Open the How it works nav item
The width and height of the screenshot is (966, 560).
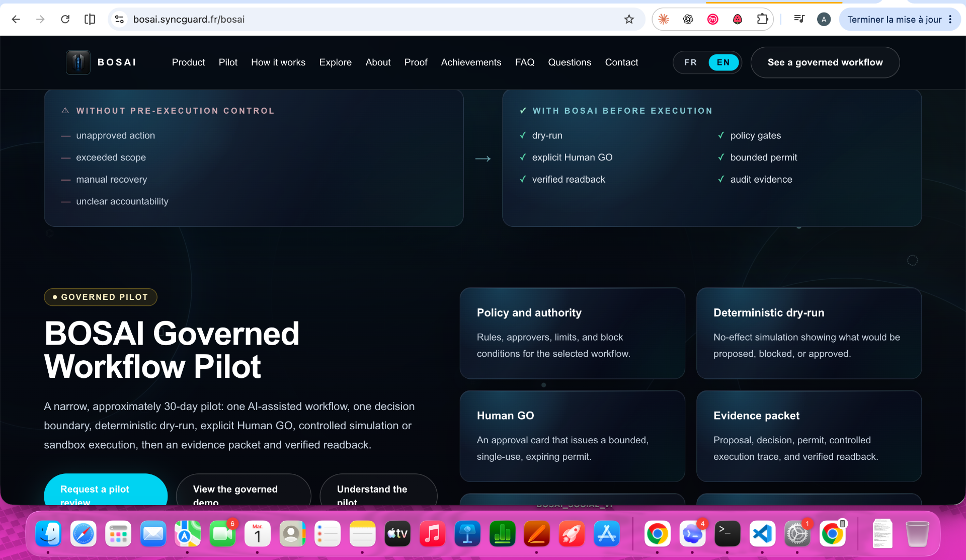278,62
